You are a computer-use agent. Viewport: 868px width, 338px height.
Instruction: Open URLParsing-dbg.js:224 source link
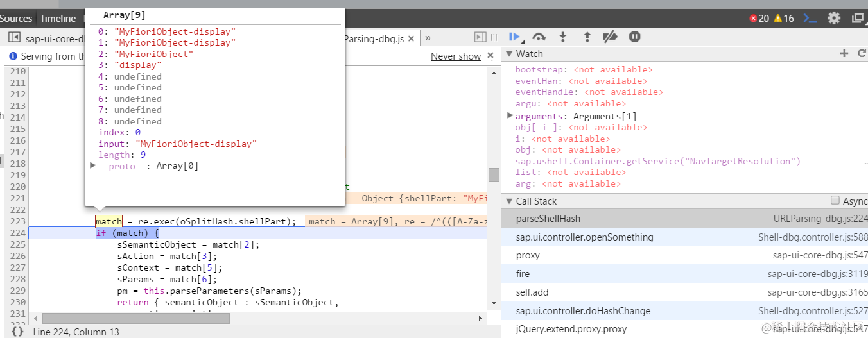(x=820, y=219)
